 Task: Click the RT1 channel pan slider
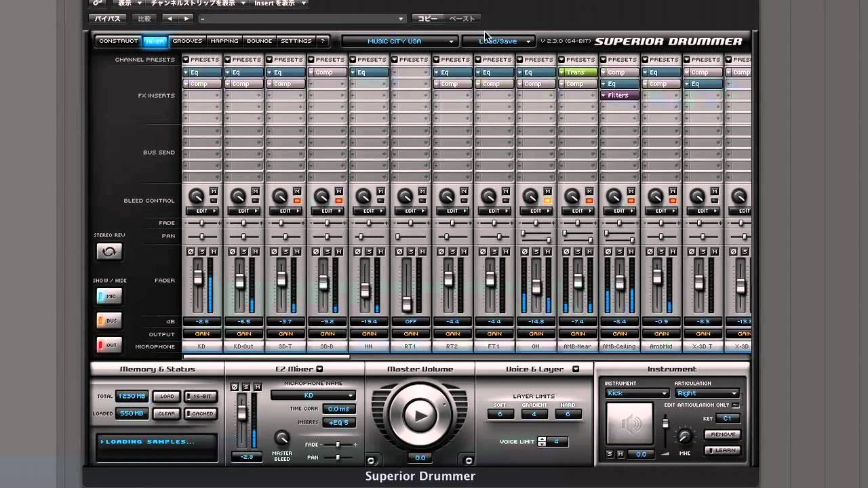pos(411,236)
